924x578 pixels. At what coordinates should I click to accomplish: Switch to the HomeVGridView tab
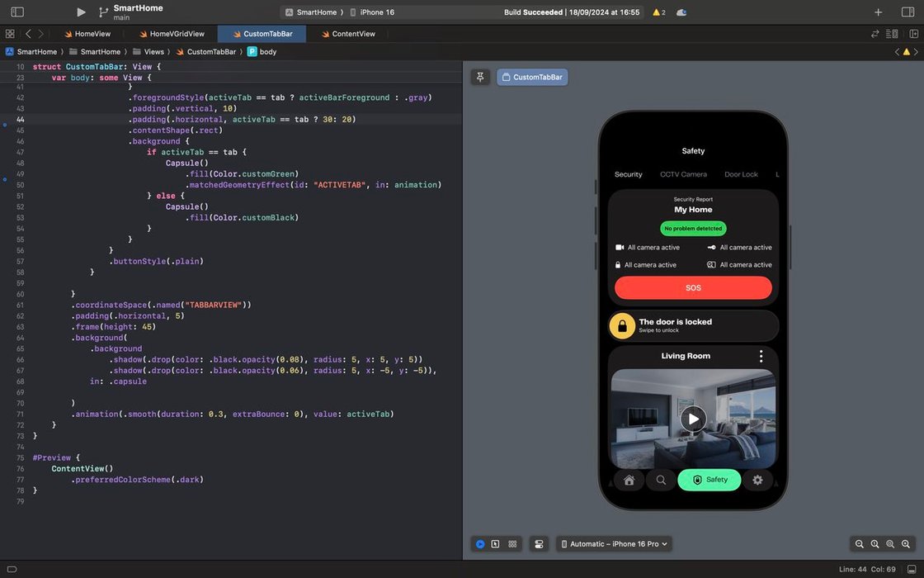(172, 34)
